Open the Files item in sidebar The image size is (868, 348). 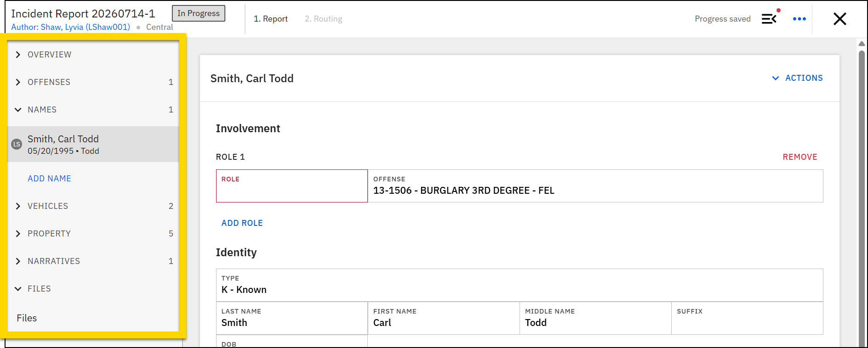[x=27, y=318]
